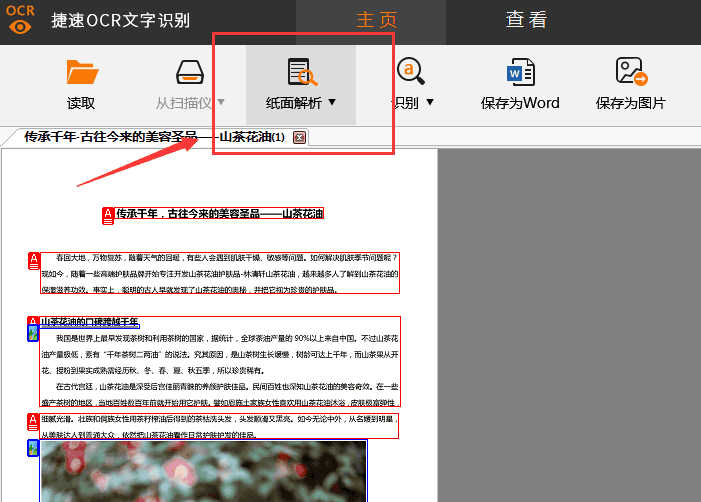The image size is (701, 502).
Task: Click text region marker beside 春回大地 paragraph
Action: coord(34,261)
